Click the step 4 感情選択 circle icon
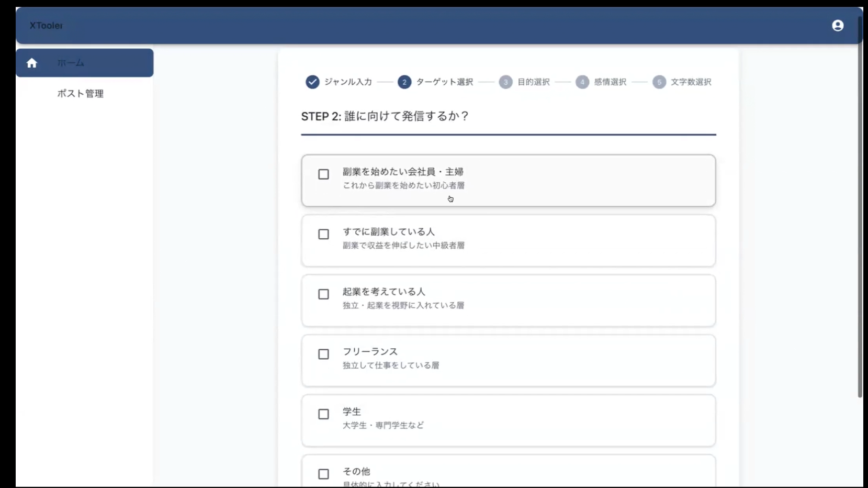868x488 pixels. [x=583, y=82]
